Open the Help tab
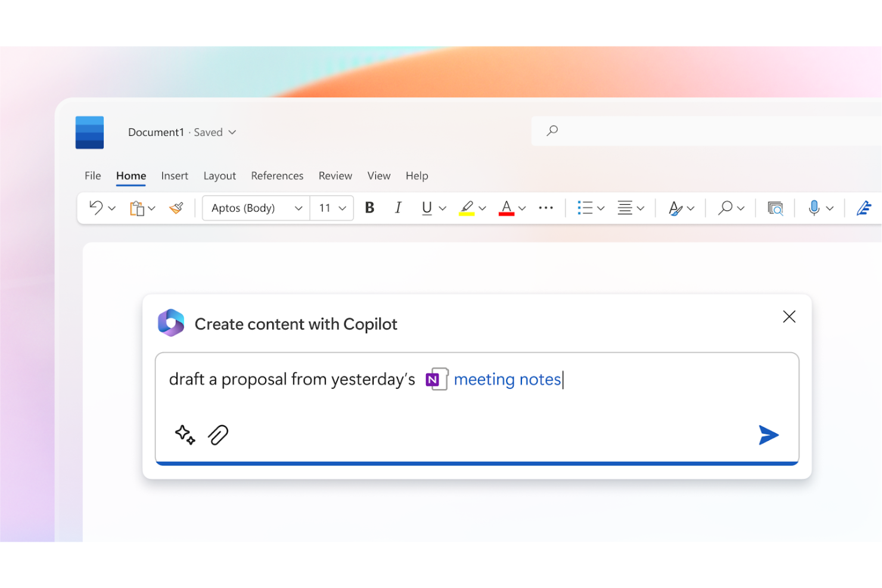Viewport: 882px width, 588px height. [x=417, y=176]
